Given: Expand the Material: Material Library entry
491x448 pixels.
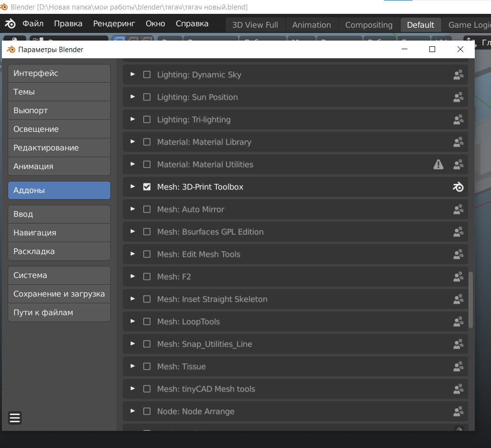Looking at the screenshot, I should [x=133, y=142].
